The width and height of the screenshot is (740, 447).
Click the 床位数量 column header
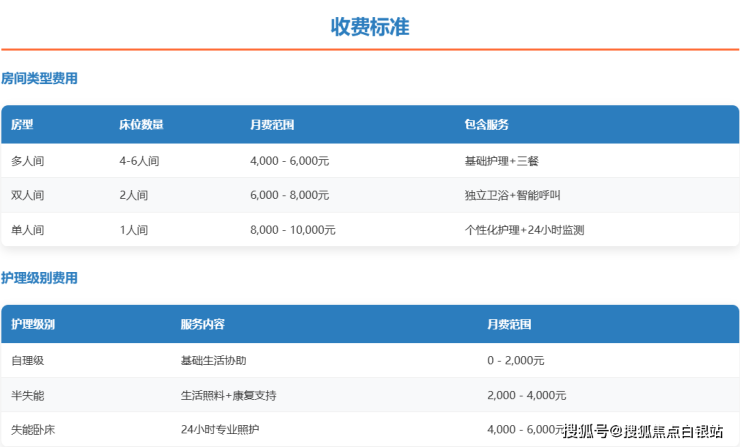(x=141, y=125)
